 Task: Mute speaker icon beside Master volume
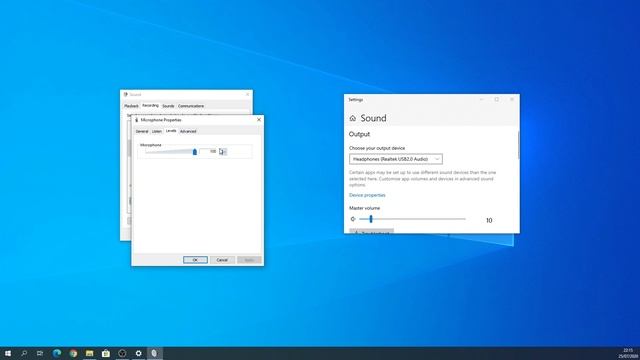[x=353, y=219]
